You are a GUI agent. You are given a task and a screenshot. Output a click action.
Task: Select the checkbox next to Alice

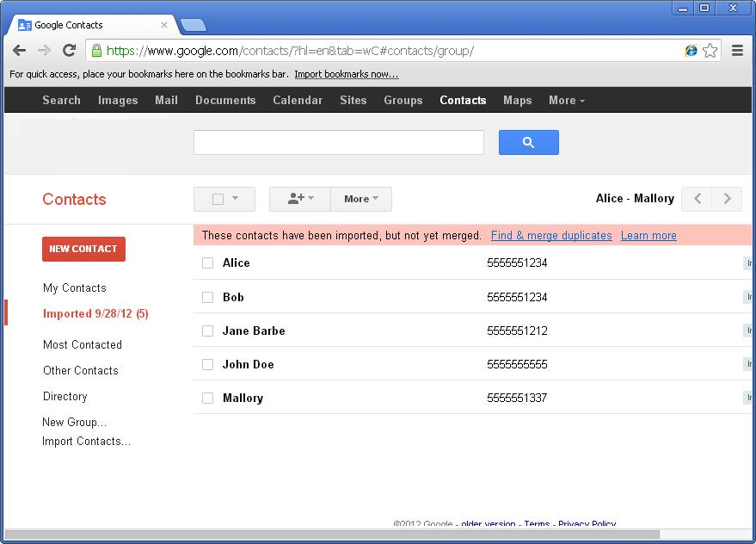click(x=206, y=263)
